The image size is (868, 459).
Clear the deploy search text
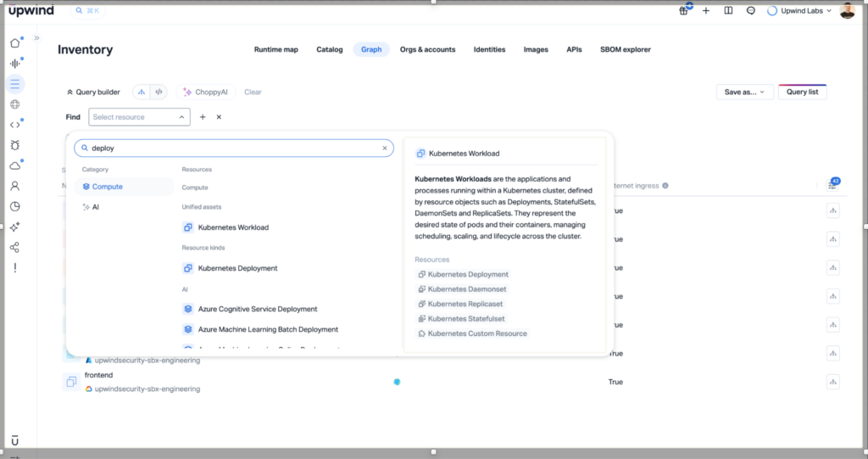coord(385,148)
